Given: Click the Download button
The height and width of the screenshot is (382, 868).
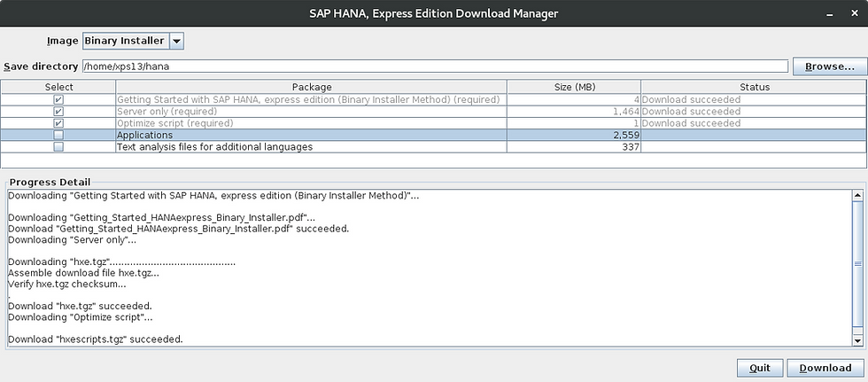Looking at the screenshot, I should [825, 368].
